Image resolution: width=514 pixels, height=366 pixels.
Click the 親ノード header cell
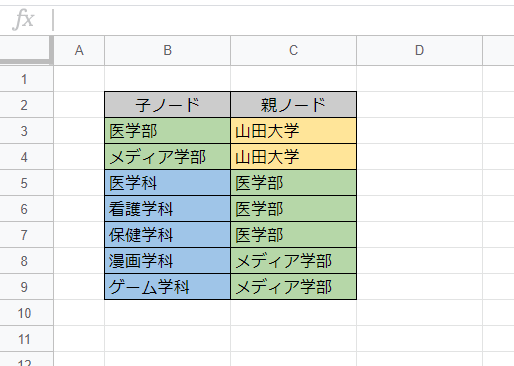293,105
